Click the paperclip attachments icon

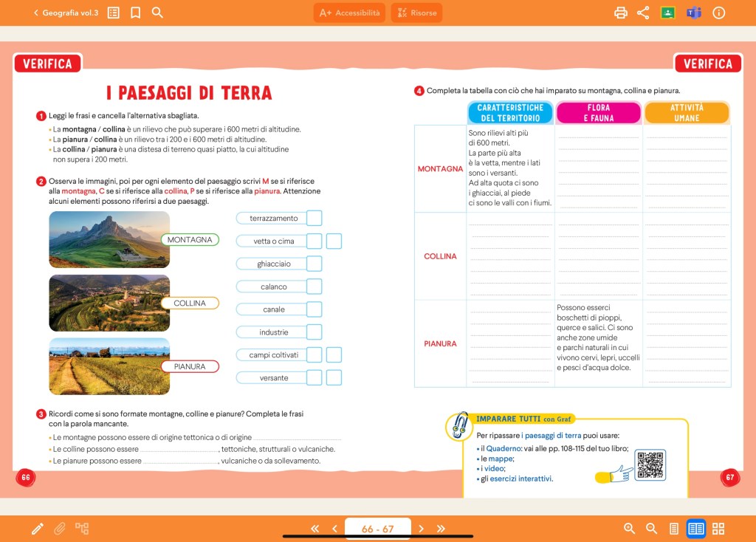(x=60, y=529)
